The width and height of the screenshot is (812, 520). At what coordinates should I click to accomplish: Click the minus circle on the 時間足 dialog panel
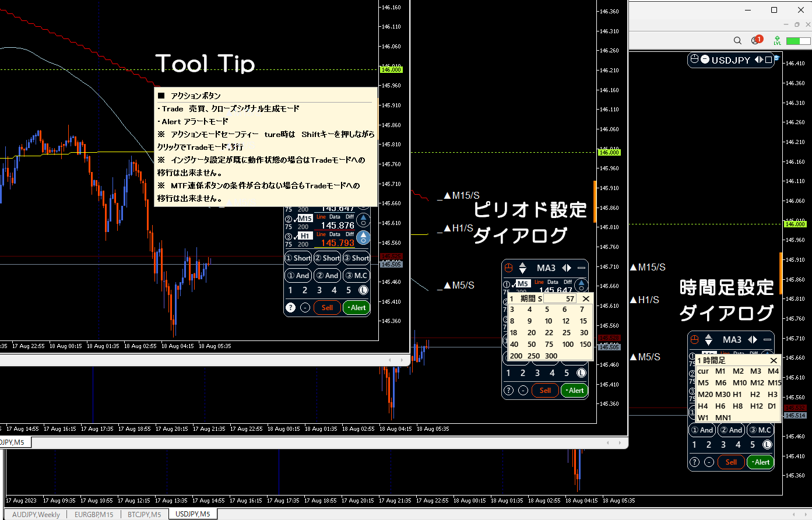[x=709, y=462]
